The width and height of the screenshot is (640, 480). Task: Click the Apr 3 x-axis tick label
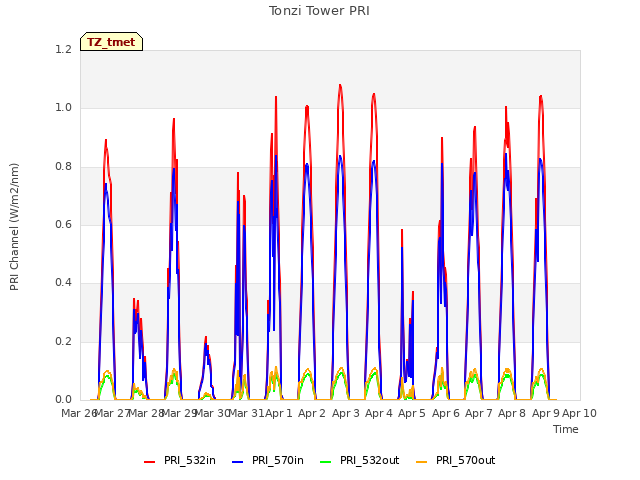click(346, 413)
